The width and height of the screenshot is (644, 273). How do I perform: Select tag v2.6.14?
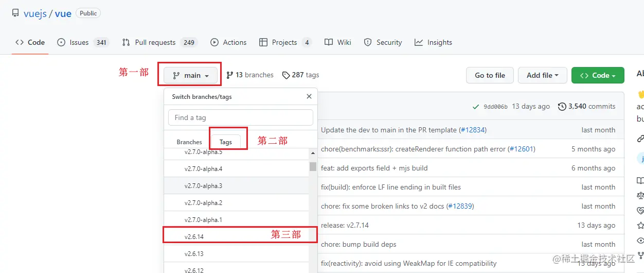click(236, 236)
